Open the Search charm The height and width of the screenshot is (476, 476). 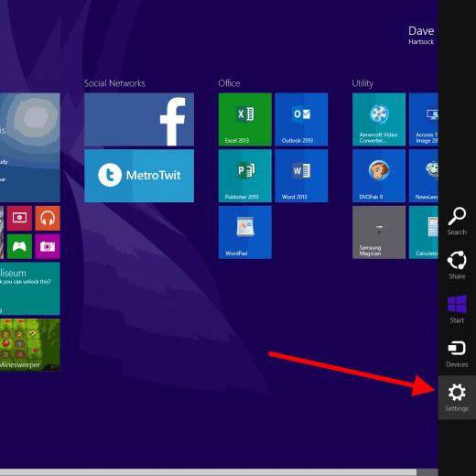pos(457,221)
